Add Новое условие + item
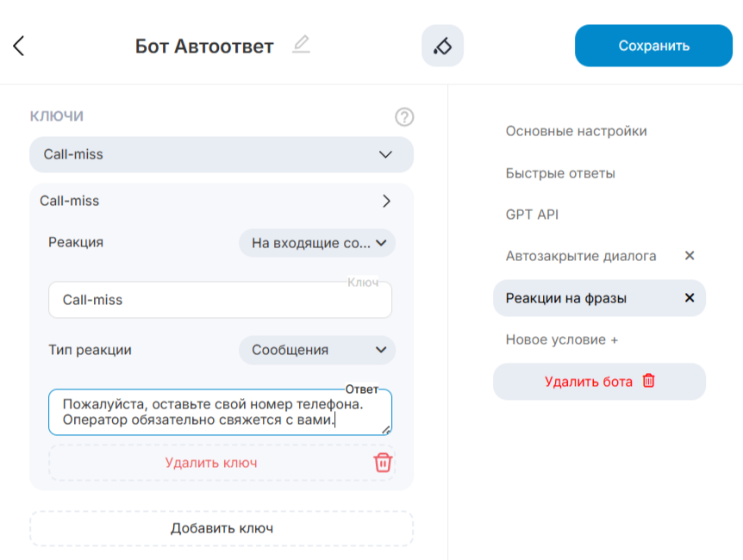The width and height of the screenshot is (743, 560). coord(561,339)
